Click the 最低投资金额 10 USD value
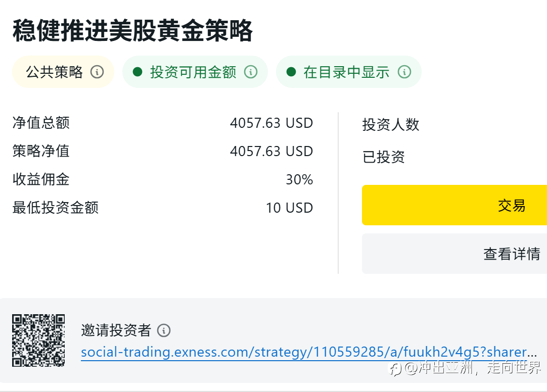Viewport: 547px width, 392px height. [x=289, y=208]
